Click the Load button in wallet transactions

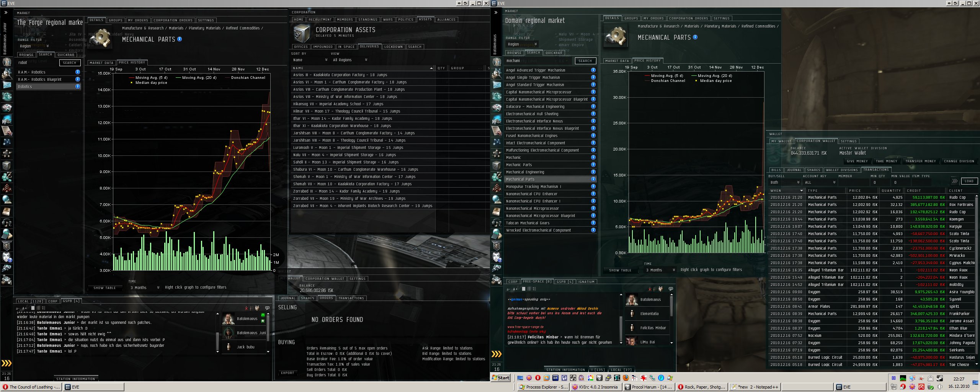click(x=969, y=181)
